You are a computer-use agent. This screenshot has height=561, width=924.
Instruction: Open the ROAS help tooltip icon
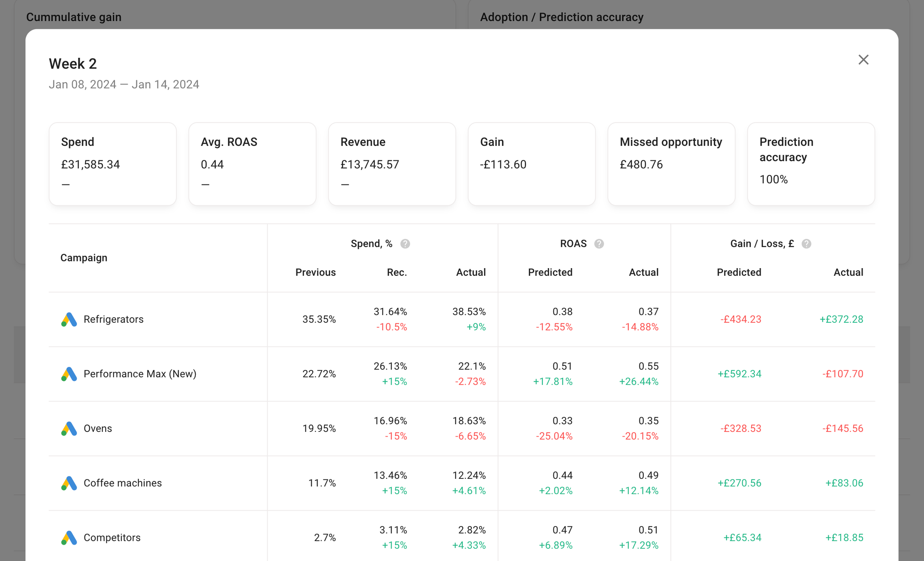[x=599, y=244]
